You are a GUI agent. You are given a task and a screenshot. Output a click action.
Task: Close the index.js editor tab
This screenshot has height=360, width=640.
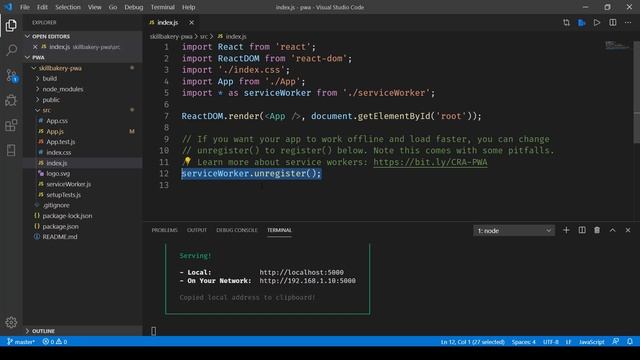click(x=191, y=22)
